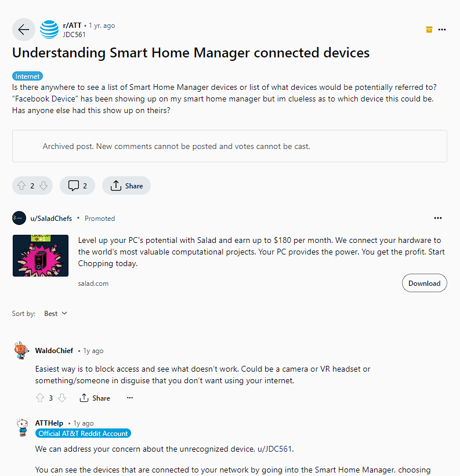Downvote the Smart Home Manager post
The height and width of the screenshot is (476, 460).
(44, 186)
